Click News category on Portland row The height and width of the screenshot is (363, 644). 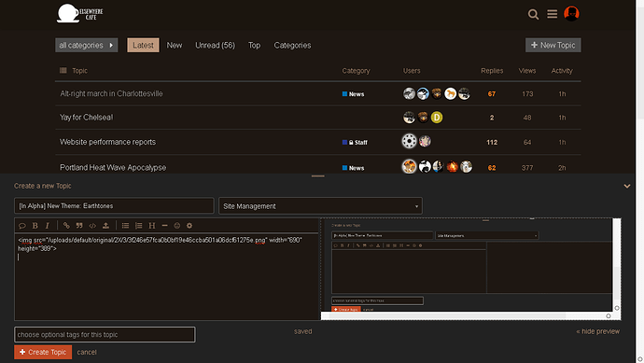(353, 168)
